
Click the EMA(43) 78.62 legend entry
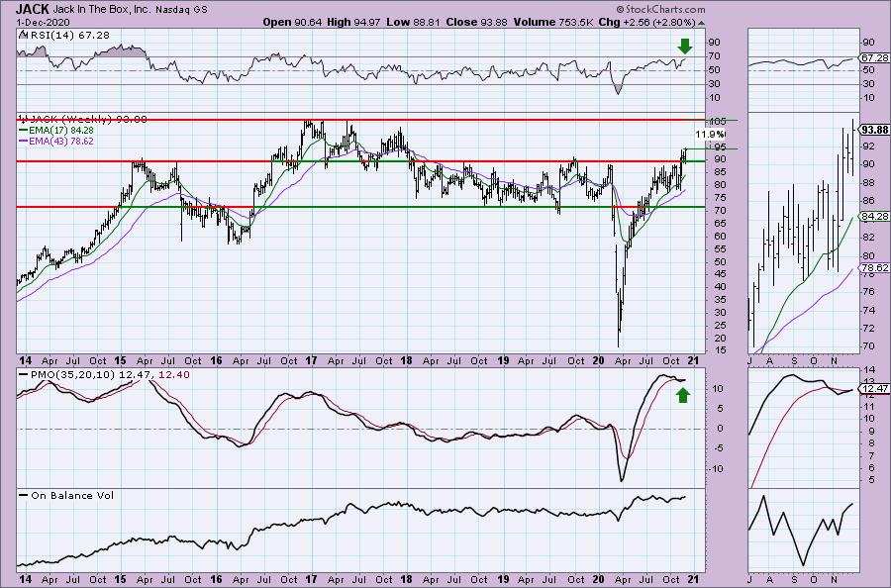point(61,141)
